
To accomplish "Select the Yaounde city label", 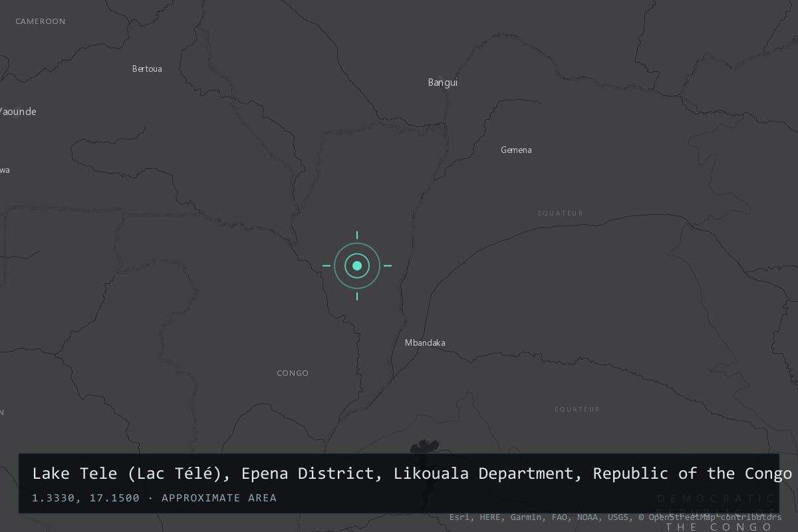I will [x=17, y=112].
